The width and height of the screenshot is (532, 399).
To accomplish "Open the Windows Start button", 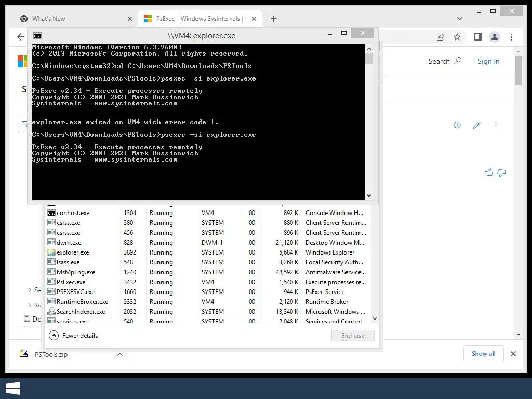I will pyautogui.click(x=13, y=388).
